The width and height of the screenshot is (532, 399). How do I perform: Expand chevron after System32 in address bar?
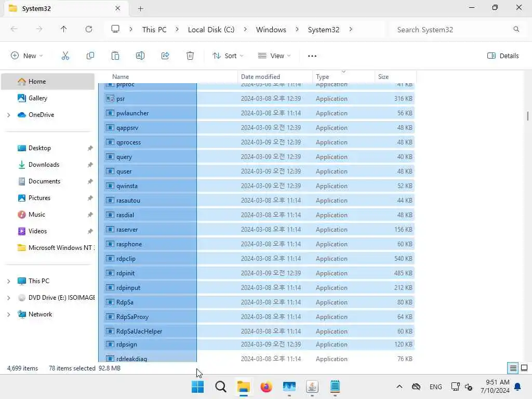click(x=351, y=29)
